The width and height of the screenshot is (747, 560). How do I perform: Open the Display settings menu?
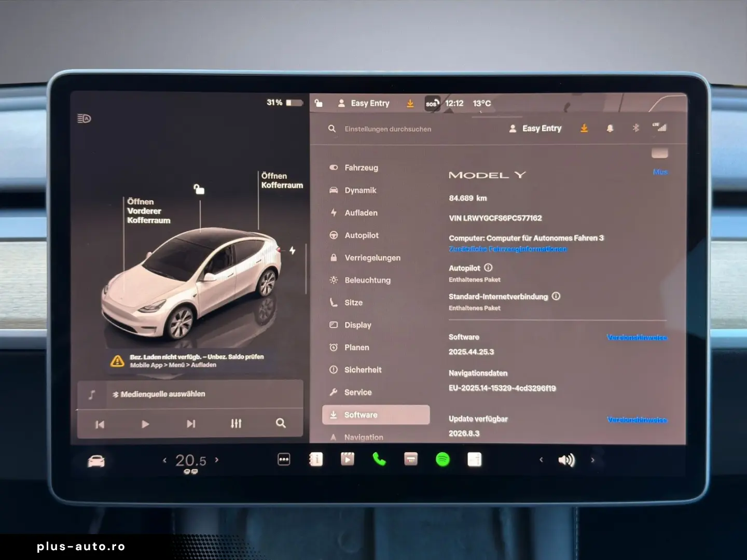pyautogui.click(x=358, y=325)
